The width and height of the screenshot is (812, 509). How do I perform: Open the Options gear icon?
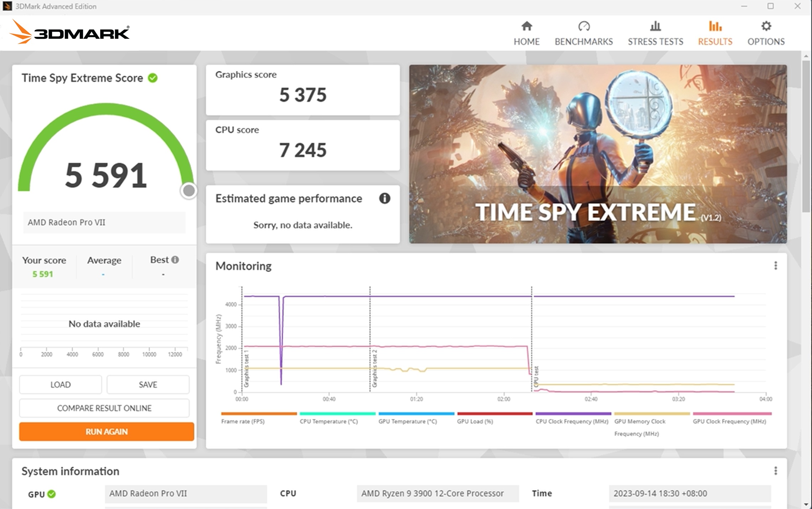click(766, 26)
